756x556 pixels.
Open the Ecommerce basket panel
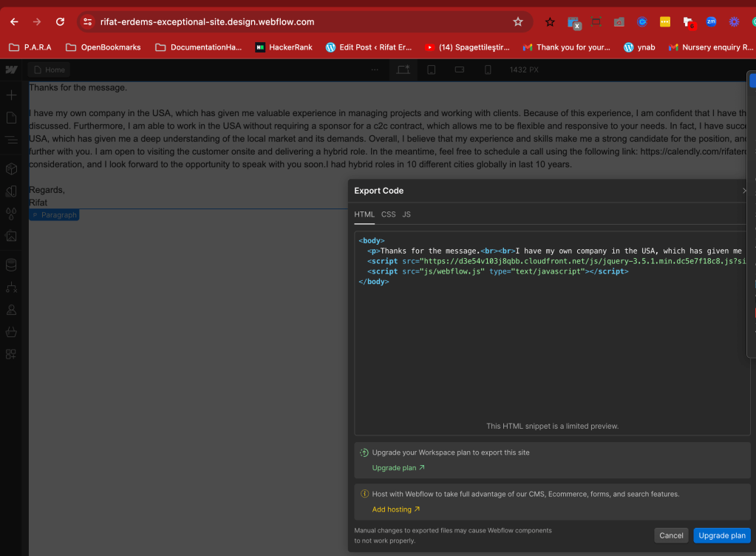pyautogui.click(x=11, y=332)
